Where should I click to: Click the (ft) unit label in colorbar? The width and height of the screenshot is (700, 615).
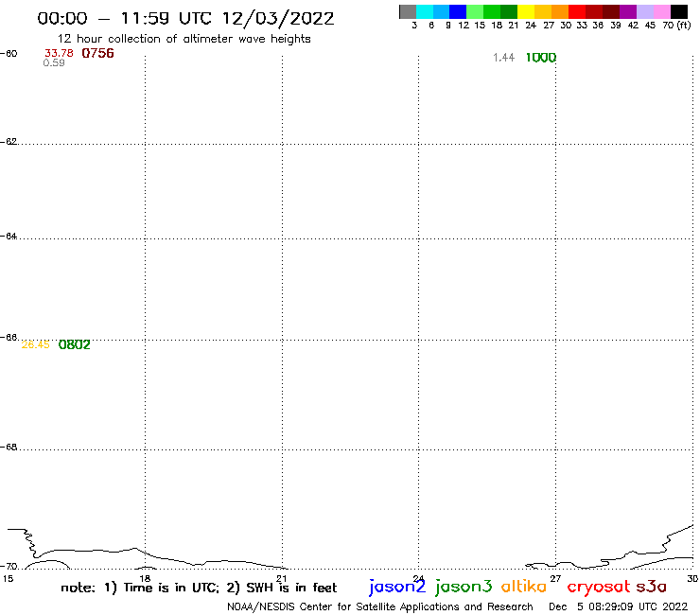coord(684,26)
